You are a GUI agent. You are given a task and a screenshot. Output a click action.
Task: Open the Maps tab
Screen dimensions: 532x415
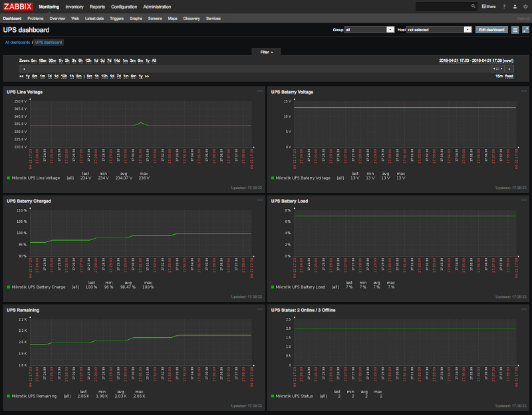tap(173, 19)
